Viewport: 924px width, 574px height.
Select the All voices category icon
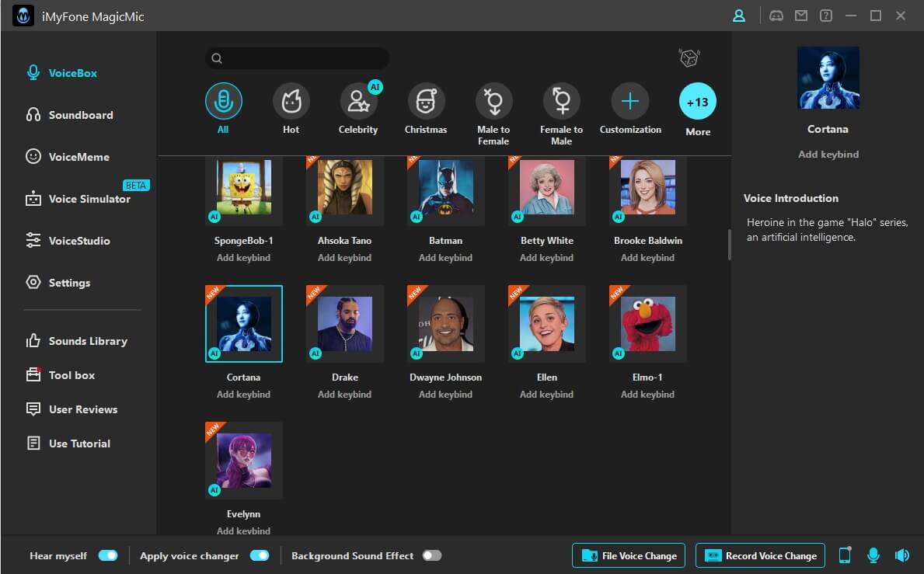coord(223,101)
